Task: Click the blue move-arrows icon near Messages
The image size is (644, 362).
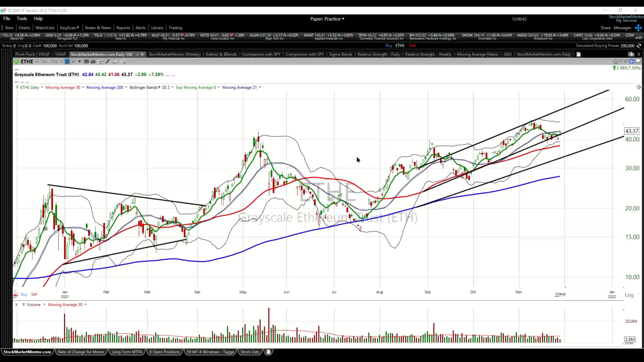Action: 638,28
